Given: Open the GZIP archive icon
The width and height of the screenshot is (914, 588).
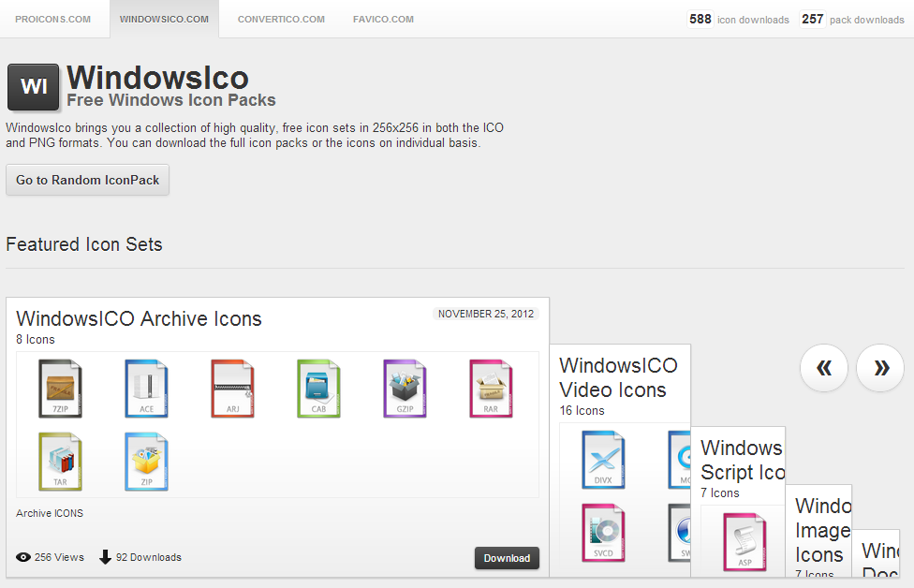Looking at the screenshot, I should [405, 389].
